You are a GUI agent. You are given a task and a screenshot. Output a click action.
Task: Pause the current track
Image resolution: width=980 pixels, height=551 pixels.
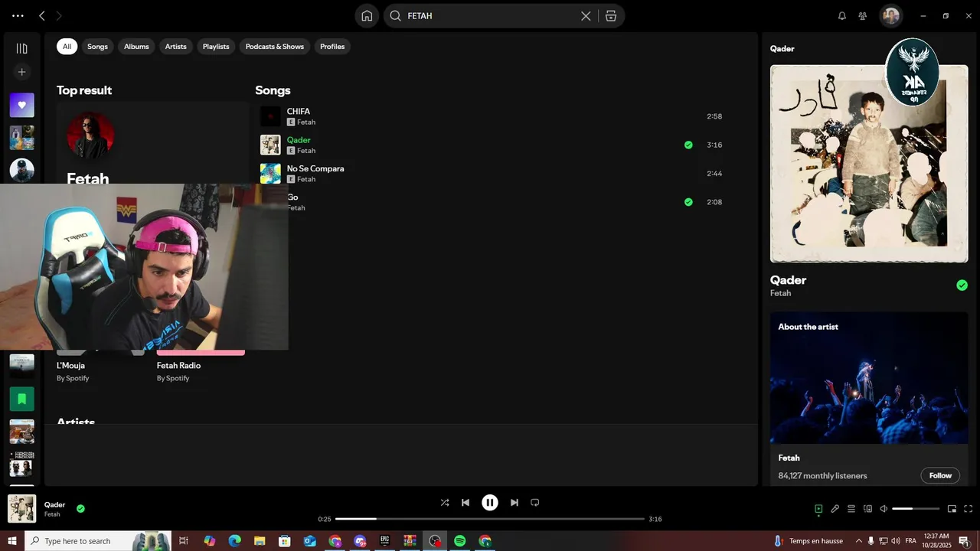click(x=490, y=503)
